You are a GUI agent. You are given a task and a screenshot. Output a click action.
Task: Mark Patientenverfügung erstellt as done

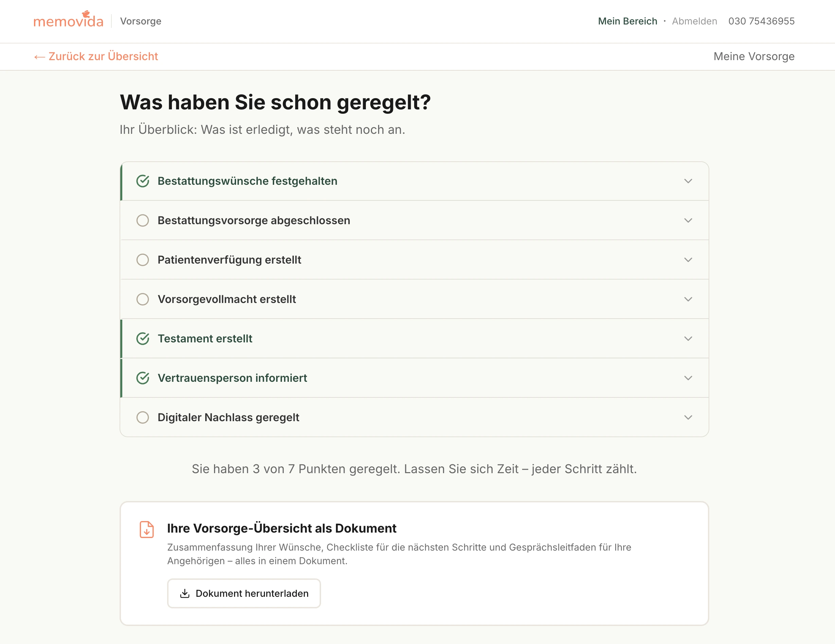click(x=143, y=260)
